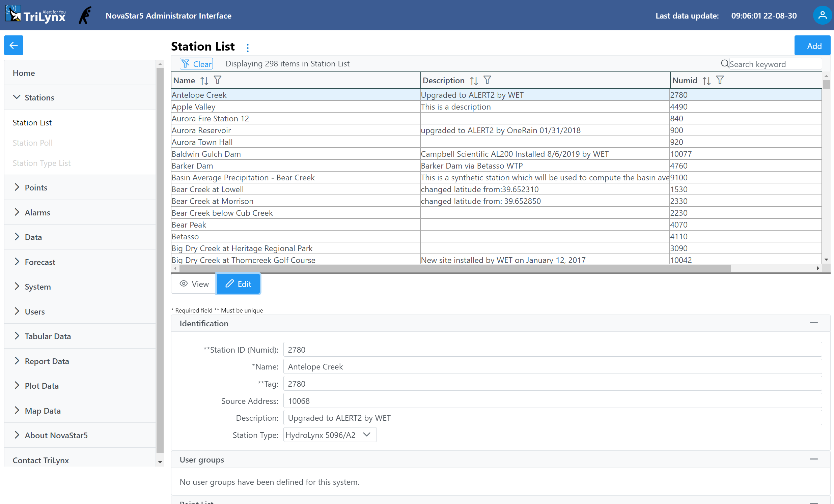Open the Numid column filter funnel

click(720, 80)
